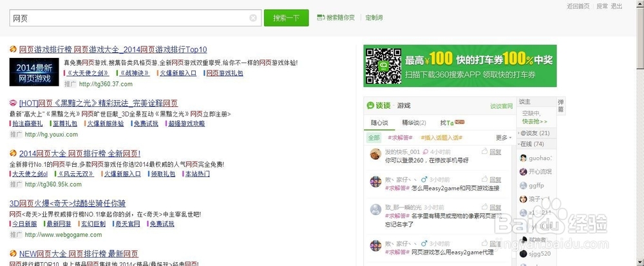
Task: Open 领取礼包 sublink
Action: [163, 174]
